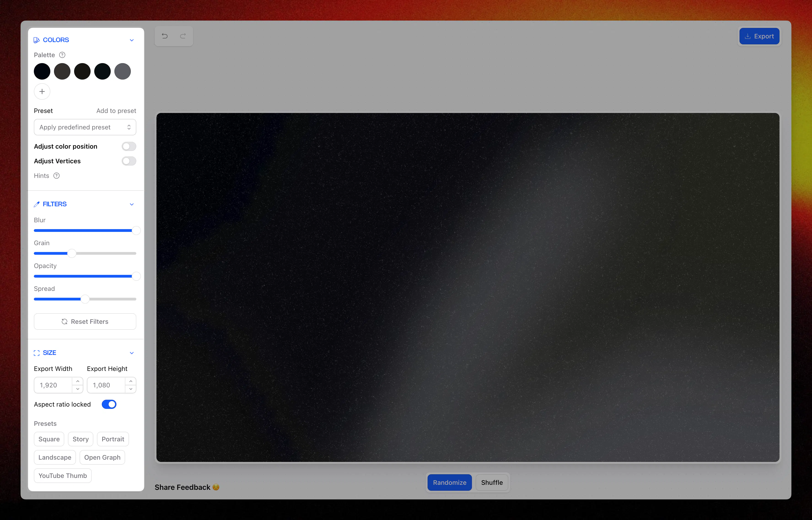Increase Export Width with the up stepper

click(x=78, y=381)
